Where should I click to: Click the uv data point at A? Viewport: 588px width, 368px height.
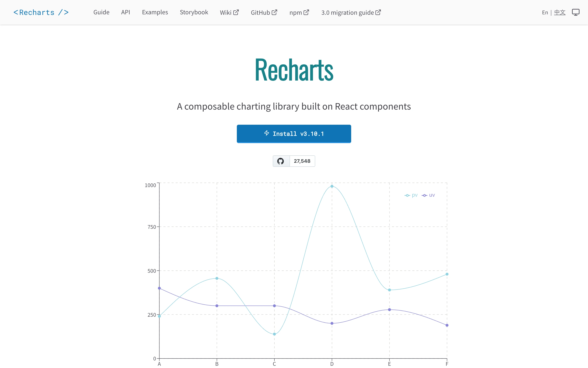[x=159, y=288]
